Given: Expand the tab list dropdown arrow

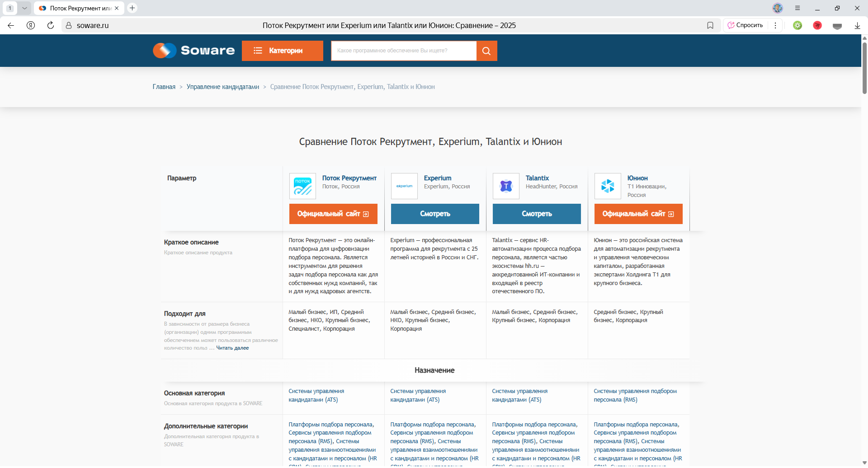Looking at the screenshot, I should [x=24, y=8].
